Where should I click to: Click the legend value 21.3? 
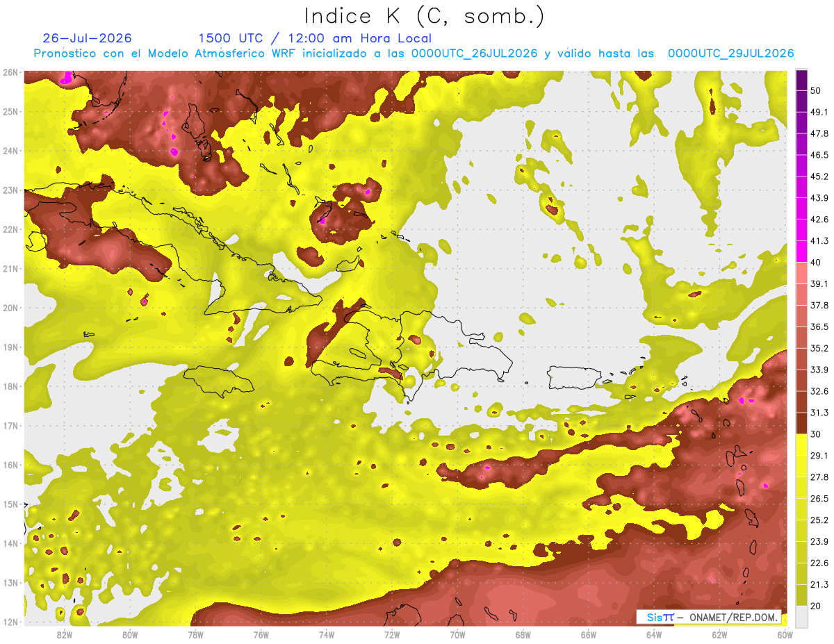(x=819, y=585)
